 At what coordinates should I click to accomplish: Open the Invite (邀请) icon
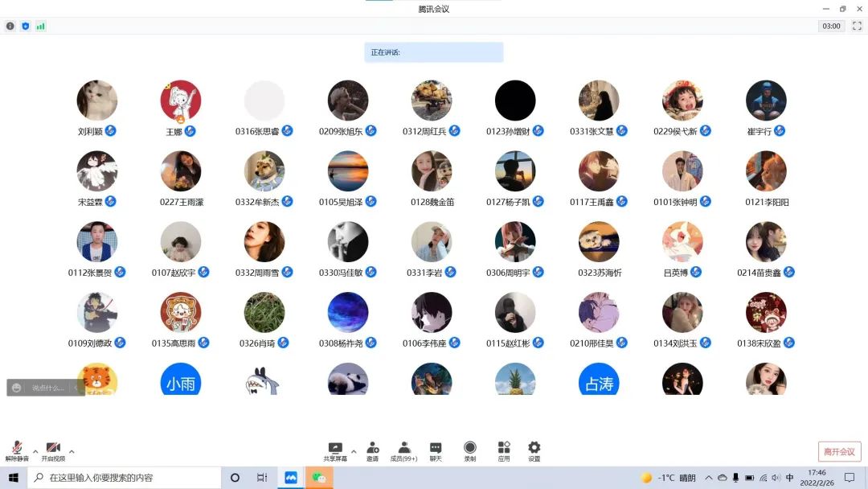coord(372,450)
